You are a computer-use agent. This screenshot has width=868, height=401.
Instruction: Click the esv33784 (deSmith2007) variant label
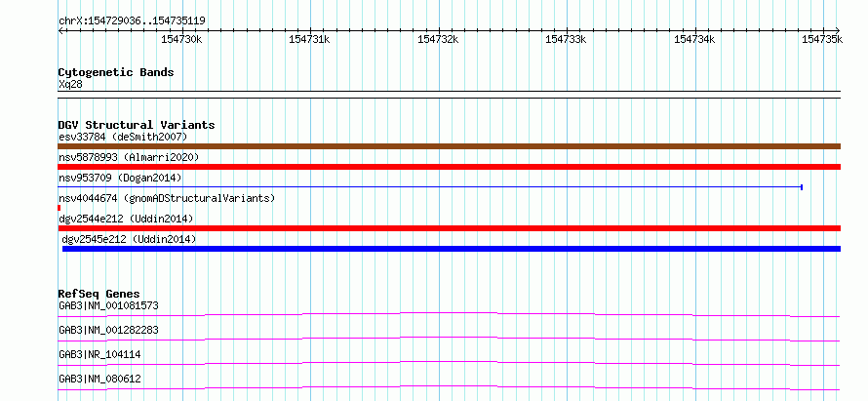[123, 137]
